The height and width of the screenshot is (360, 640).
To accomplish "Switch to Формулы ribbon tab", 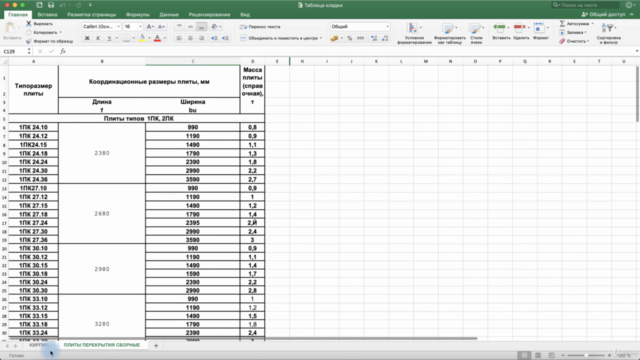I will click(x=138, y=14).
